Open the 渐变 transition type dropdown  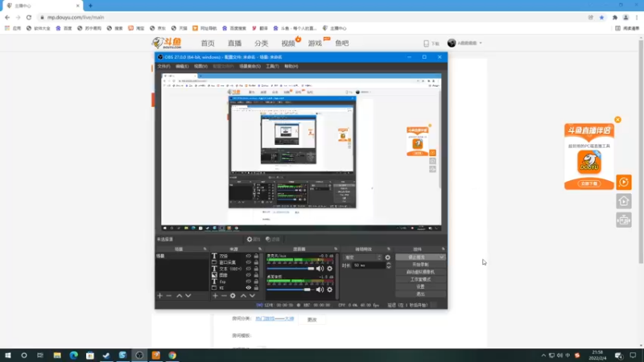click(x=361, y=257)
